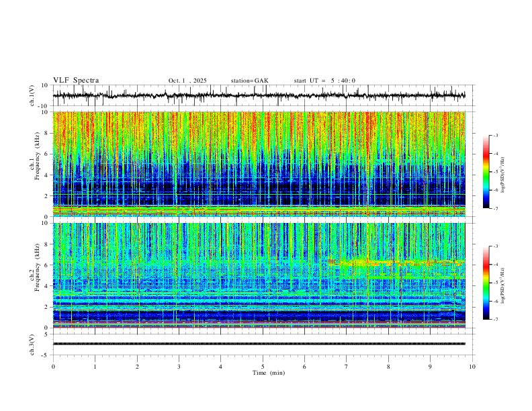The width and height of the screenshot is (532, 411).
Task: Click the "station=GAK" header label
Action: click(x=249, y=81)
